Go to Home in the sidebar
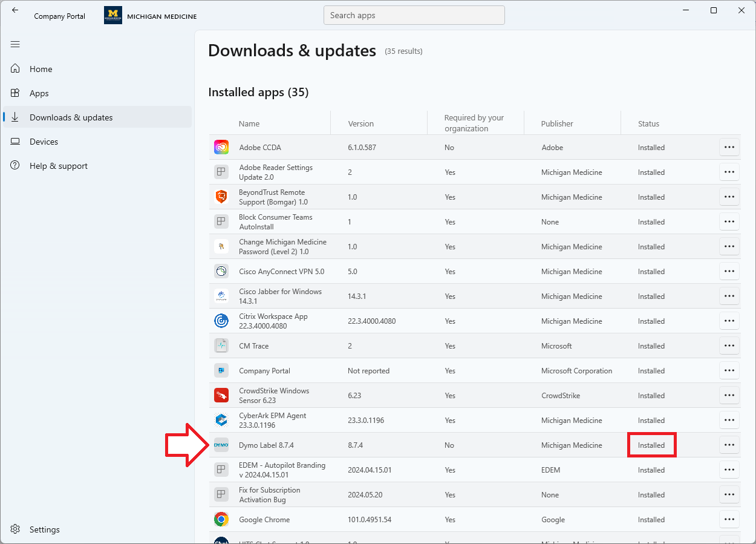This screenshot has width=756, height=544. coord(41,69)
